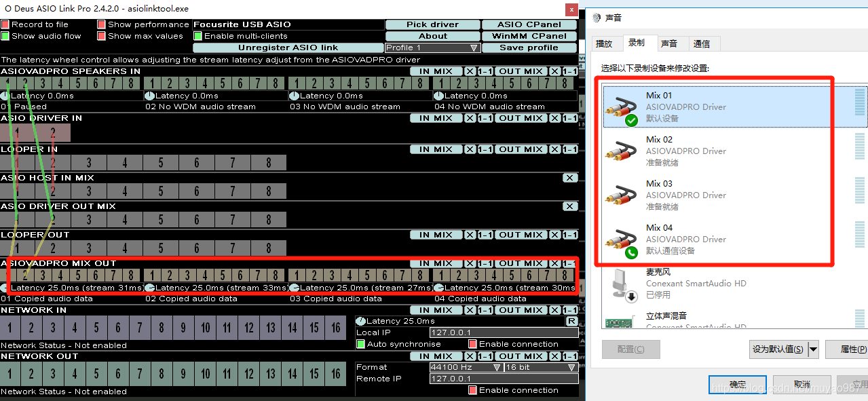Toggle the Record to file checkbox
This screenshot has height=401, width=868.
[5, 24]
